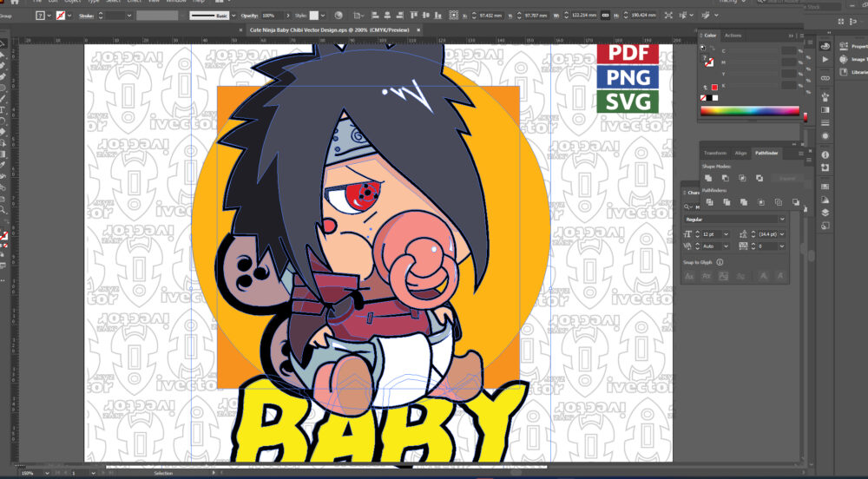868x479 pixels.
Task: Open the stroke color dropdown in control bar
Action: [69, 16]
